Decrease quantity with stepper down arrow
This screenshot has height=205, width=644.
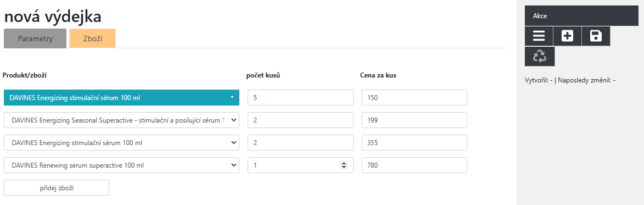343,167
